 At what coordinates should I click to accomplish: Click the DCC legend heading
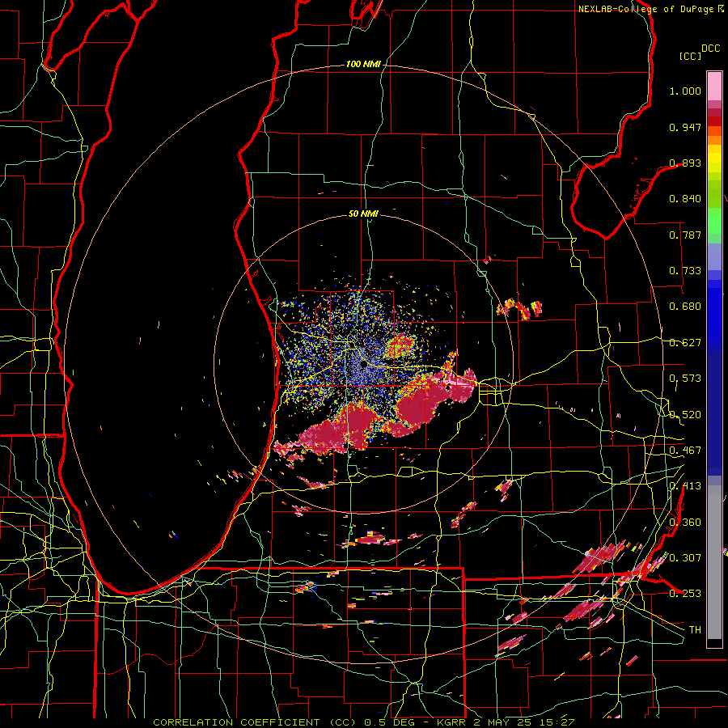pyautogui.click(x=711, y=49)
